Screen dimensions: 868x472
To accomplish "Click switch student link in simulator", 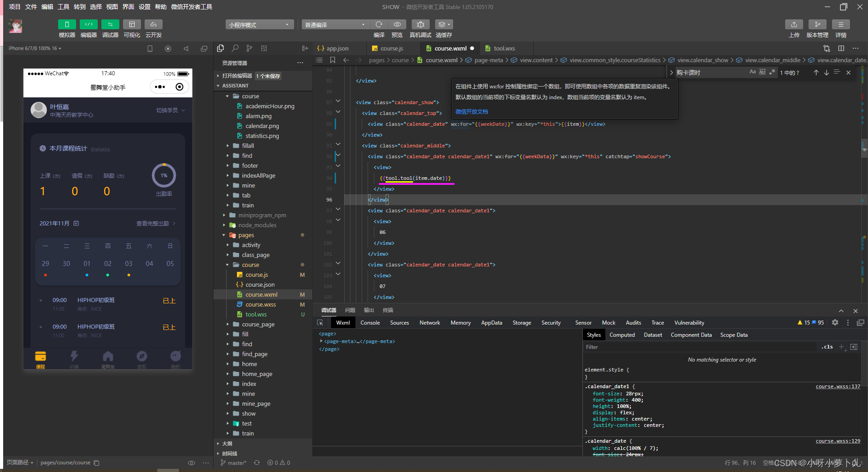I will (x=170, y=110).
